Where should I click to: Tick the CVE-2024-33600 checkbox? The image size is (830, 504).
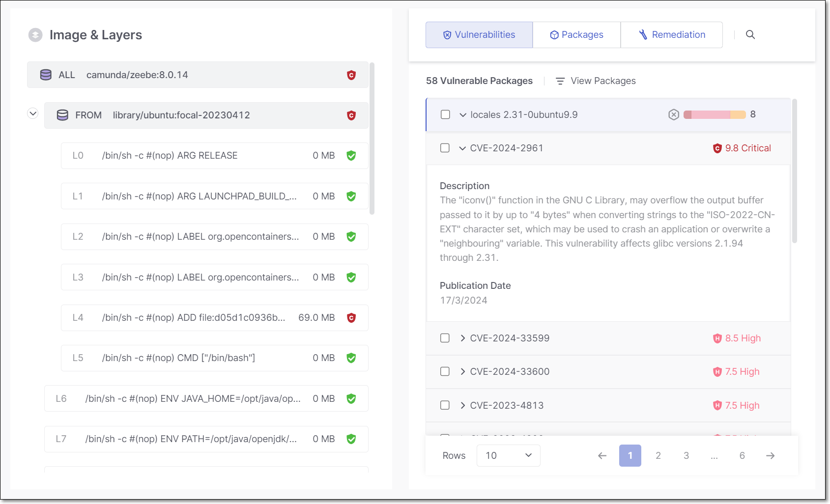click(445, 371)
